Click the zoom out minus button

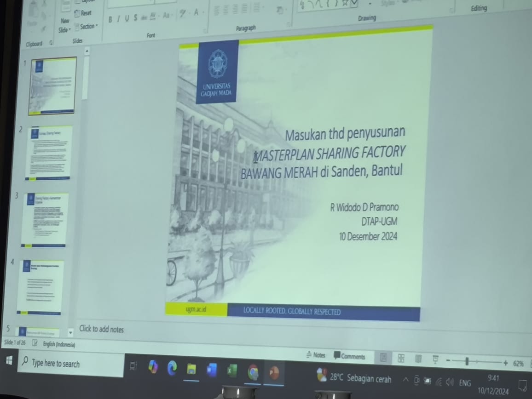pos(448,360)
